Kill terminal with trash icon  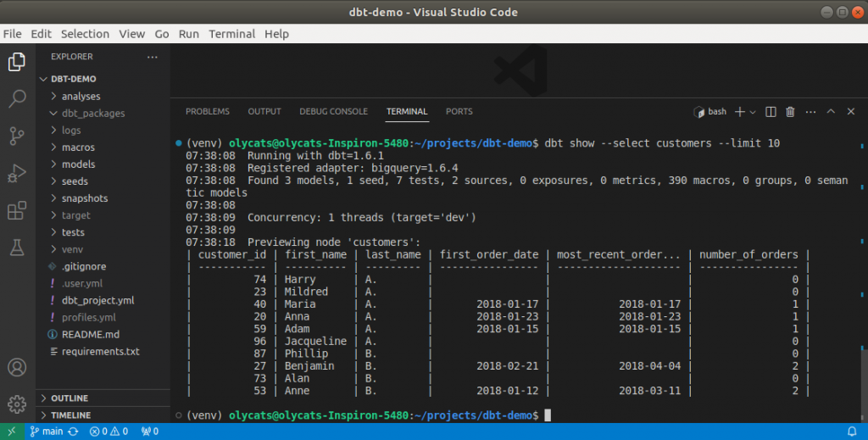pos(791,112)
